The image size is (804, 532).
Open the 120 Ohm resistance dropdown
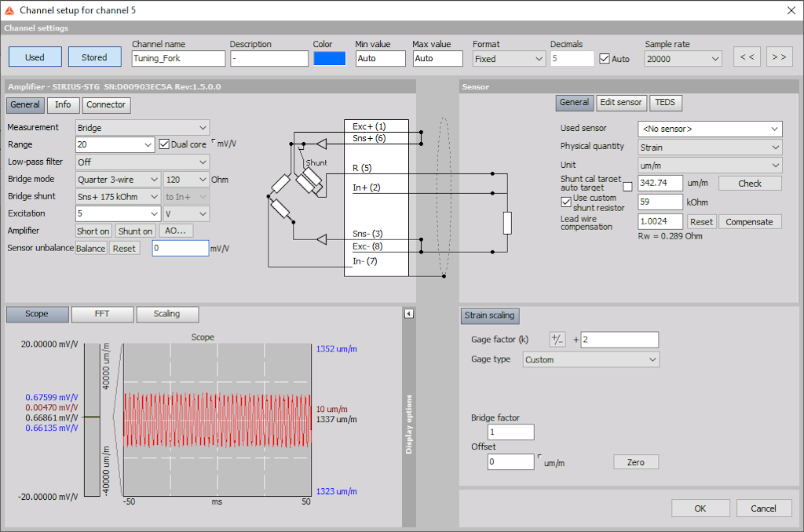point(185,180)
